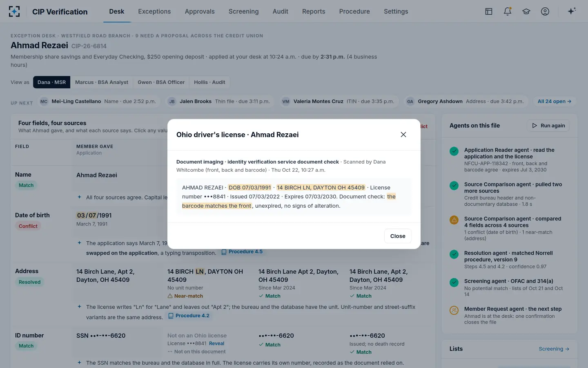
Task: Open the Reports tab
Action: (314, 11)
